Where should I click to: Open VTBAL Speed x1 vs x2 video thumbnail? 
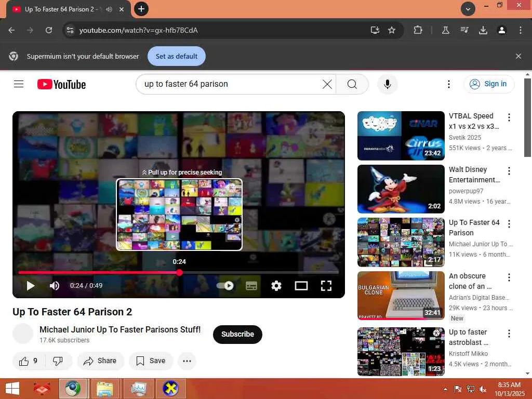click(401, 136)
